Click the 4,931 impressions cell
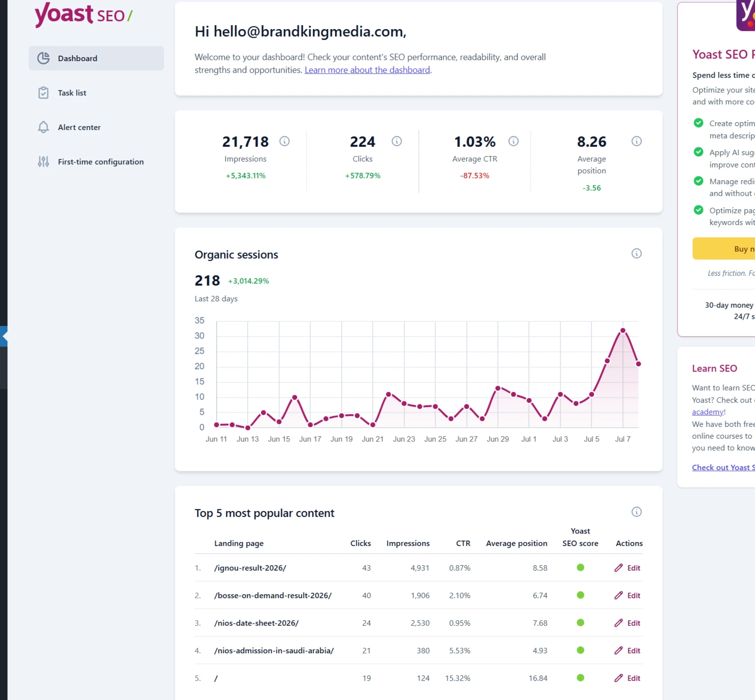Screen dimensions: 755x700 click(420, 568)
